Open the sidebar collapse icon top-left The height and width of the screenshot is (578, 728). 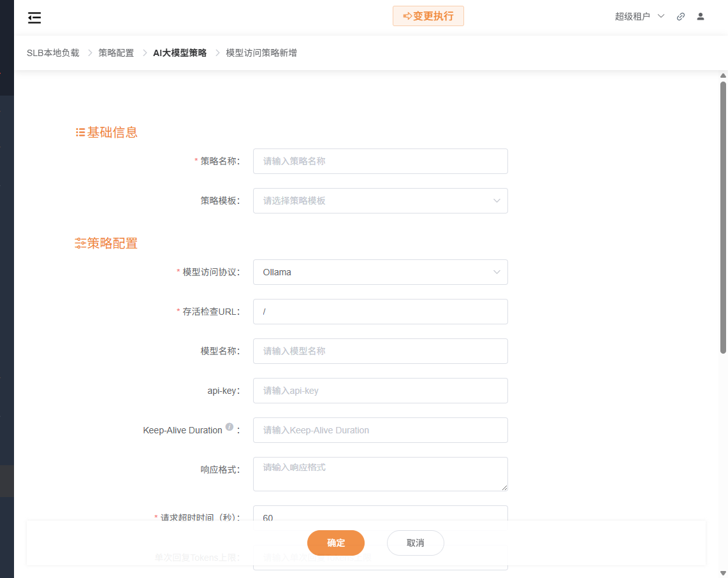point(34,18)
